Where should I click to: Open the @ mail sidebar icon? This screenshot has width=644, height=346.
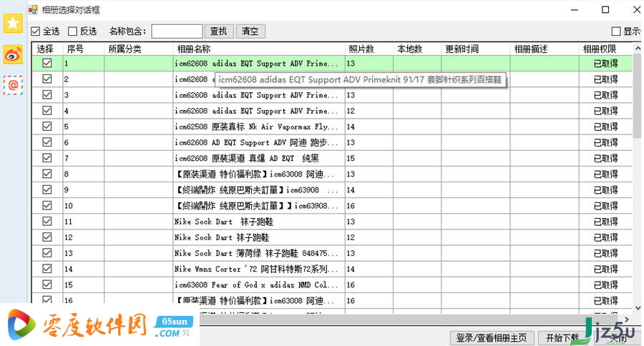tap(13, 85)
